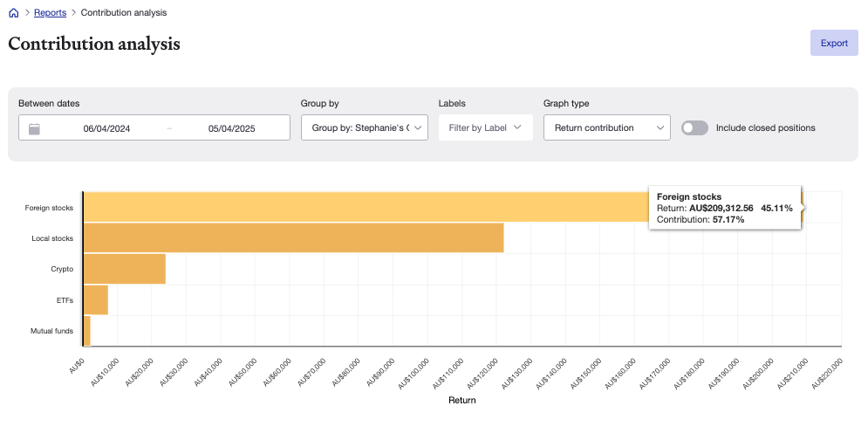This screenshot has width=868, height=433.
Task: Click the 'AU$0' axis tick label
Action: pyautogui.click(x=78, y=366)
